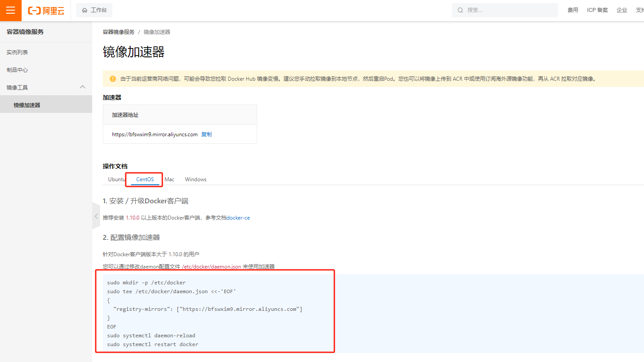Click the 容器镜像服务 sidebar title
The image size is (644, 362).
pyautogui.click(x=25, y=32)
